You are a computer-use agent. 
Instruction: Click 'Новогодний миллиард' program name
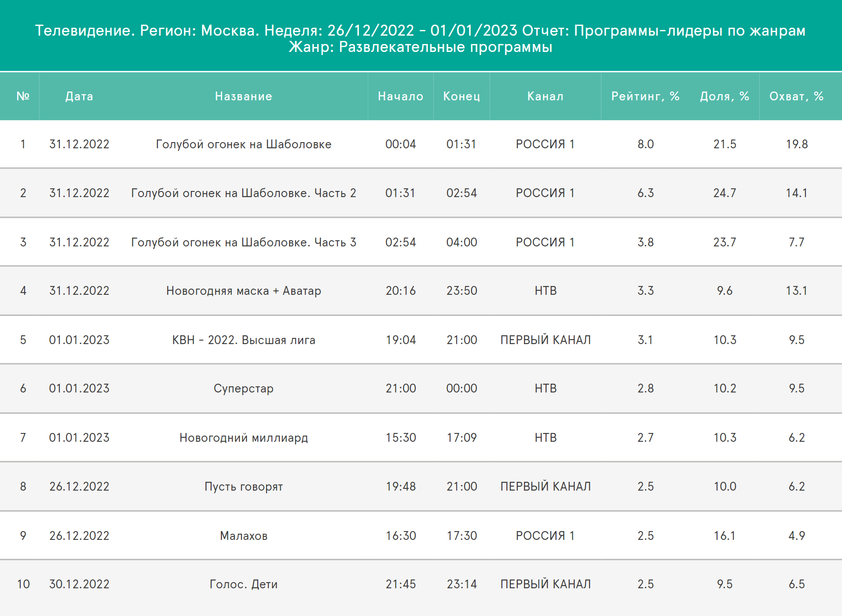[244, 438]
